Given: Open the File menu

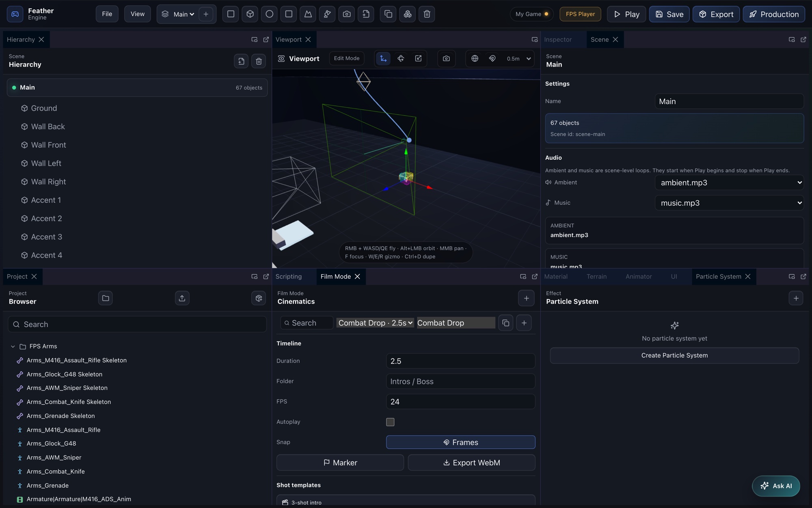Looking at the screenshot, I should 107,14.
